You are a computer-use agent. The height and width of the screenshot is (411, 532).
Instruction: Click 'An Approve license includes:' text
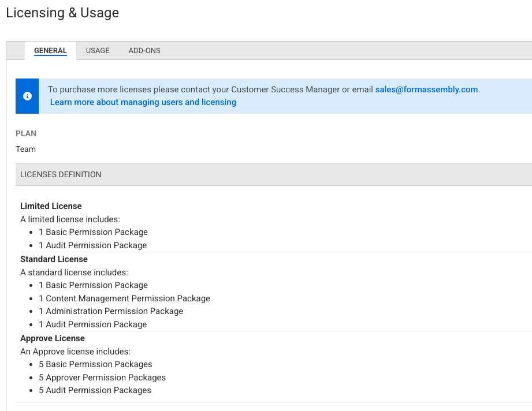[x=75, y=352]
